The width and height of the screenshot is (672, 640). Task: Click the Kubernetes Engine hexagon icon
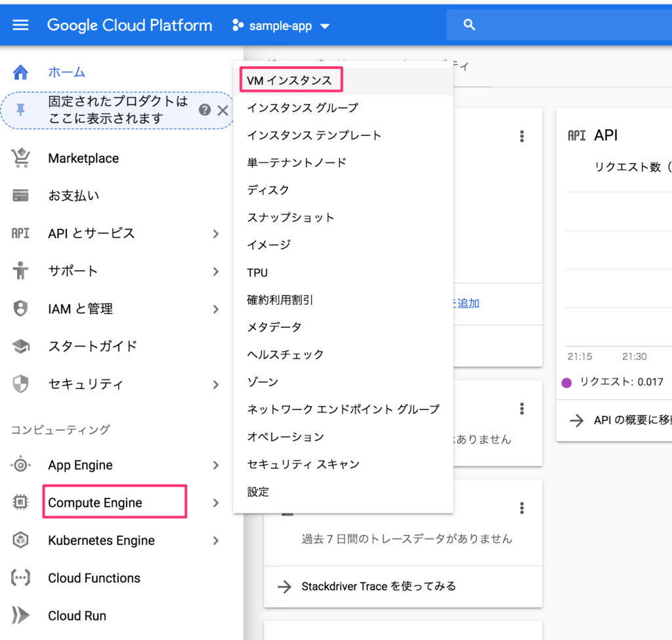(20, 540)
